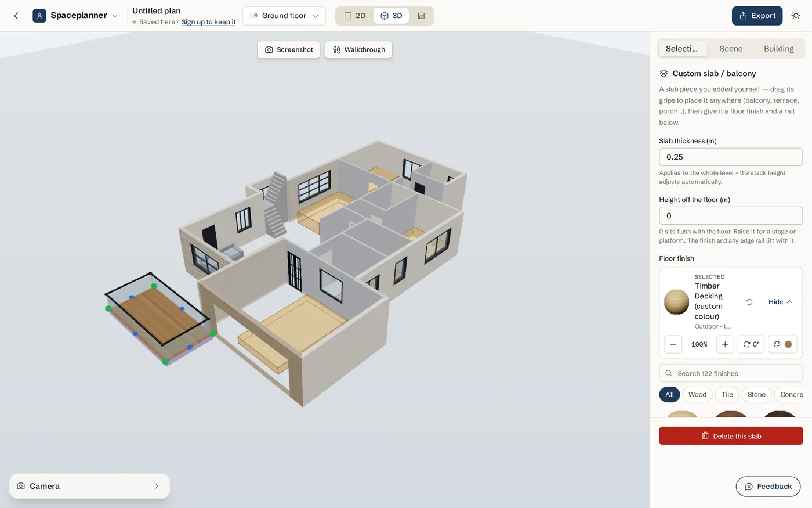Filter finishes by Concrete
The width and height of the screenshot is (812, 508).
(x=790, y=394)
